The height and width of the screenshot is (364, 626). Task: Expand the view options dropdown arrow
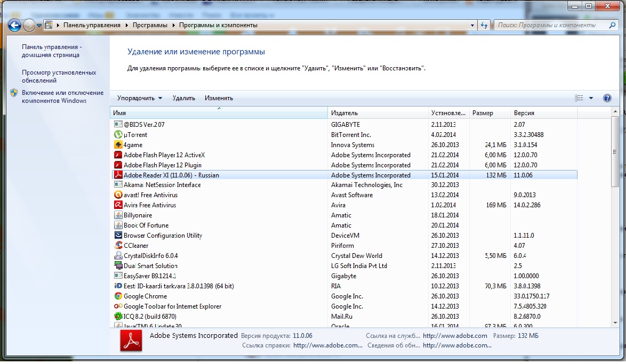[591, 98]
